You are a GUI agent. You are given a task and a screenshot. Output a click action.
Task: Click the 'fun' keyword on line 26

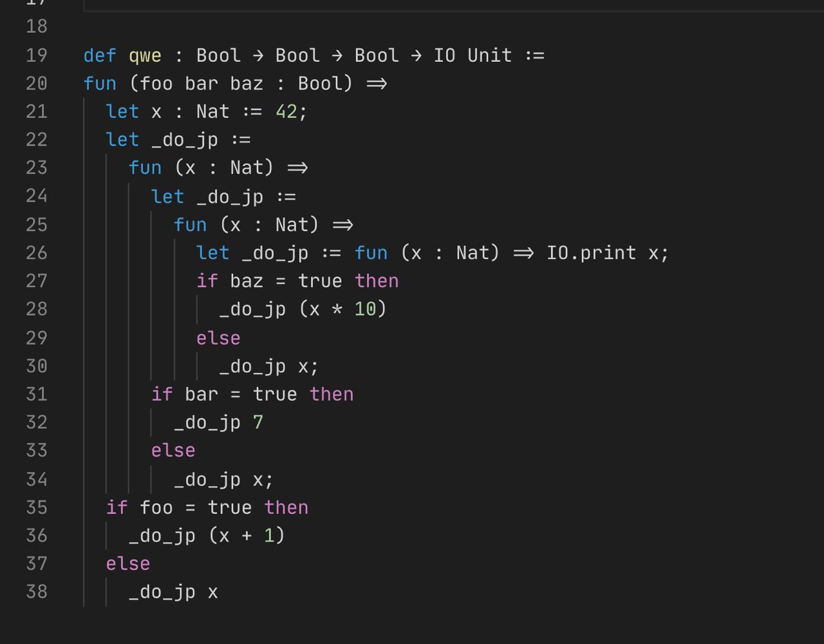tap(371, 253)
